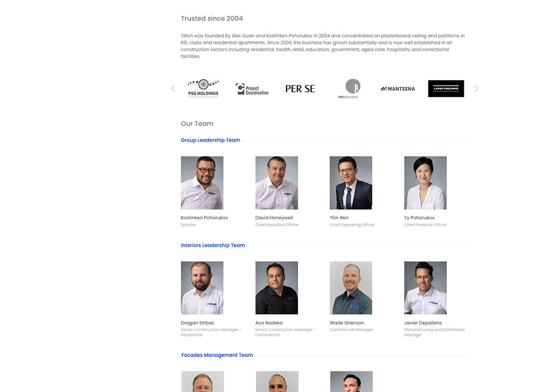
Task: Click the PBS Building logo
Action: coord(349,89)
